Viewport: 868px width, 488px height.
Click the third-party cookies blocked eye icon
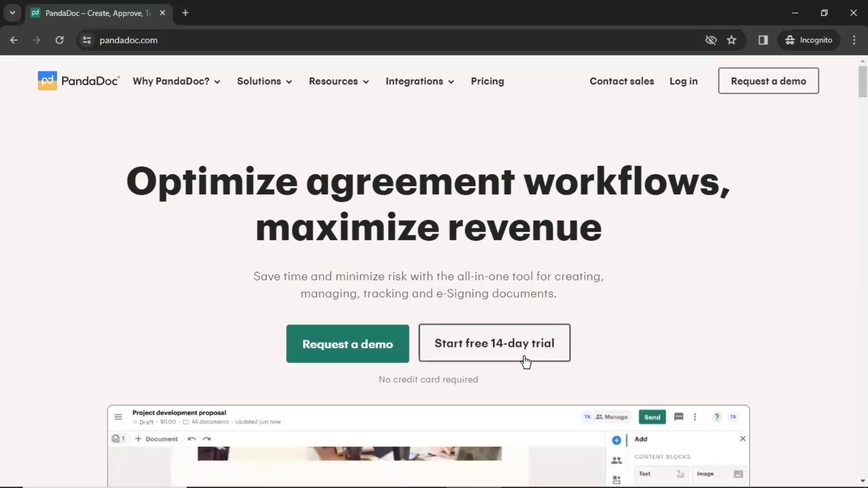[x=711, y=40]
